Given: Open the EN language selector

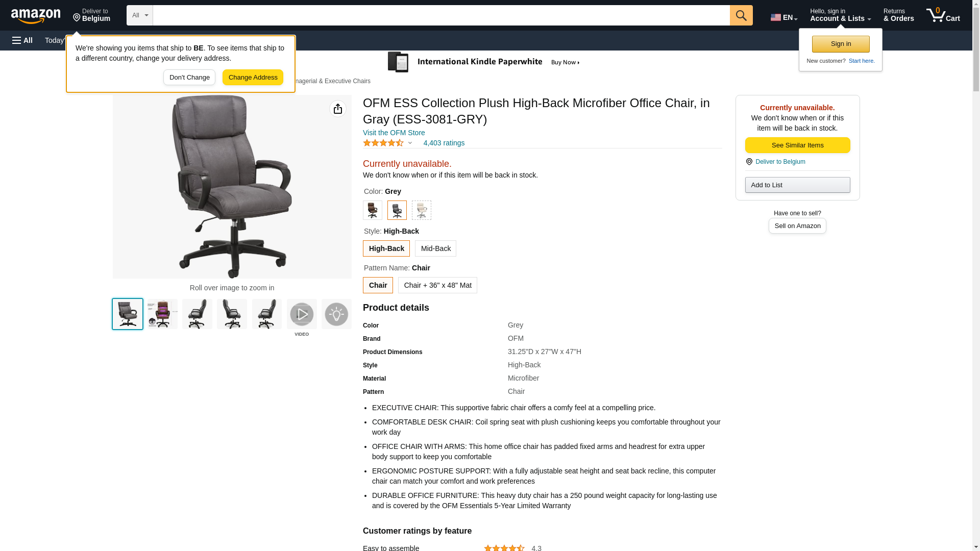Looking at the screenshot, I should point(784,17).
